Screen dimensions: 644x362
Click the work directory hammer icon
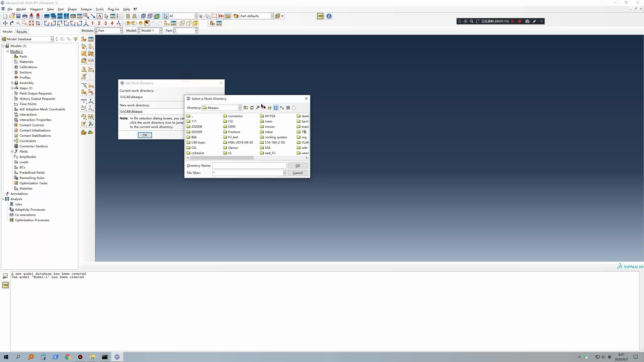258,108
